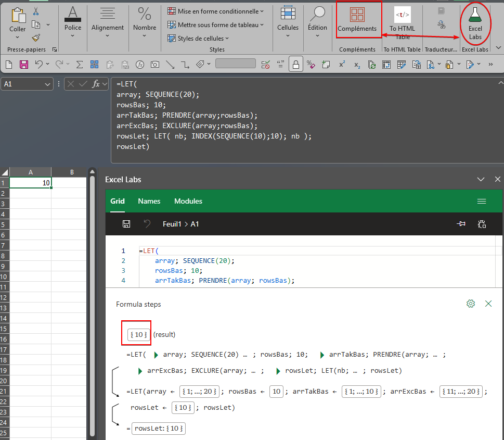Open the copy options dropdown arrow
504x440 pixels.
(48, 25)
